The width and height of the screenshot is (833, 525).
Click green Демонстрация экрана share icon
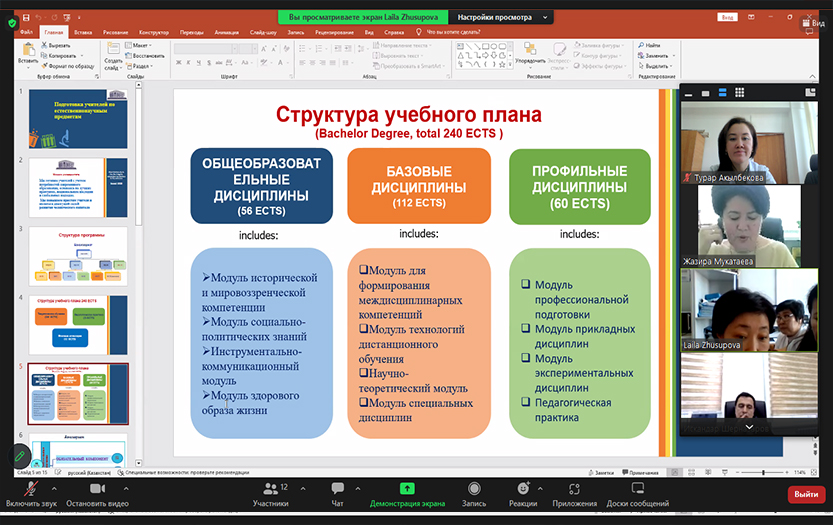click(x=407, y=489)
